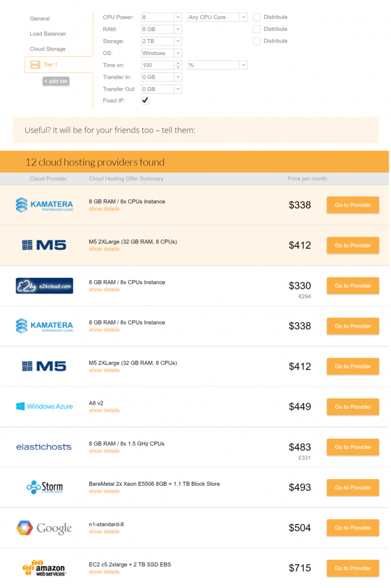The image size is (391, 588).
Task: Click the e24cloud.com provider logo
Action: click(x=44, y=285)
